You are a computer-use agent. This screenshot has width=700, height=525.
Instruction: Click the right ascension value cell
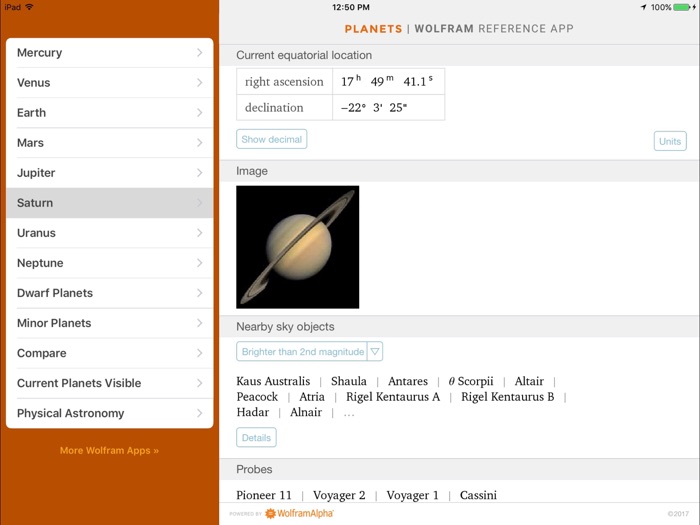tap(388, 81)
